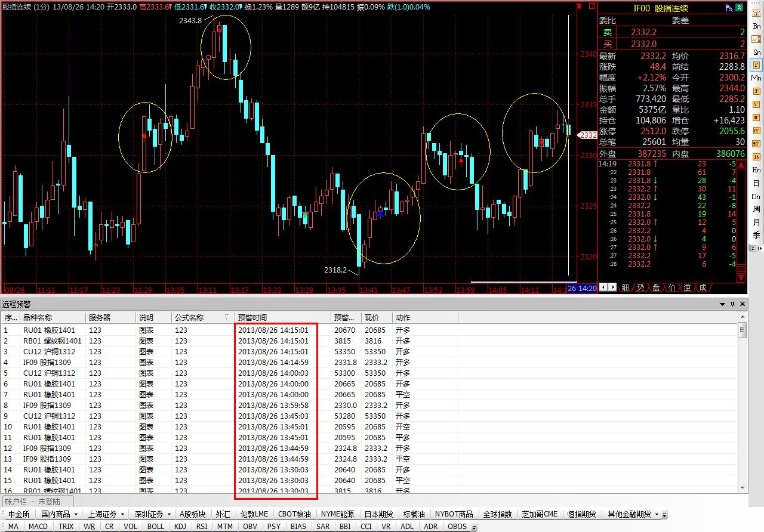764x532 pixels.
Task: Select the KDJ indicator tab
Action: point(180,527)
